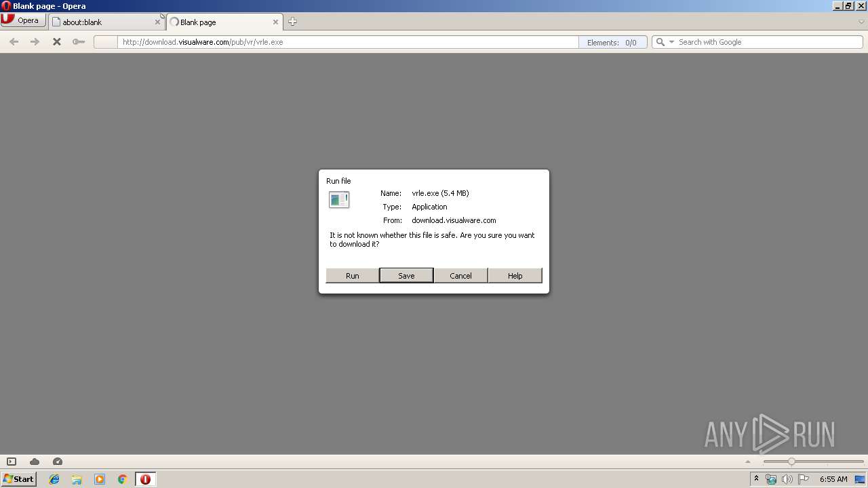Launch Internet Explorer from taskbar
The height and width of the screenshot is (488, 868).
pyautogui.click(x=54, y=479)
